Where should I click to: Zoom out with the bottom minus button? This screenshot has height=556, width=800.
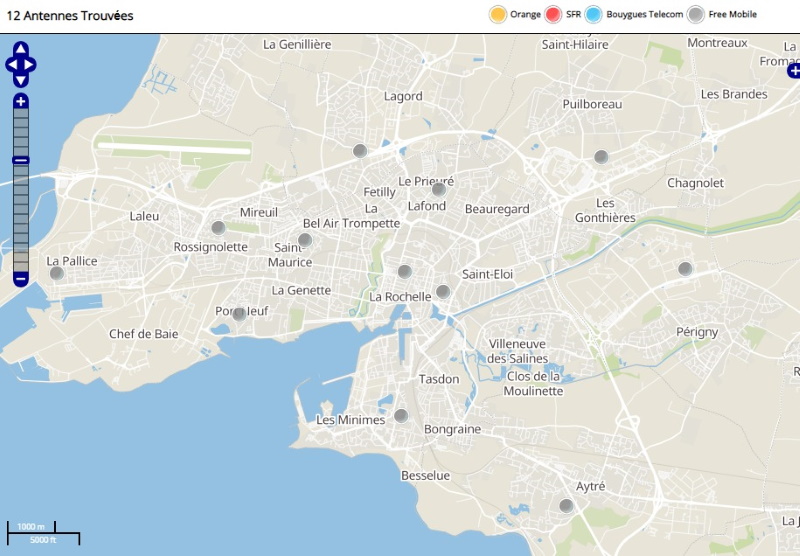point(21,279)
